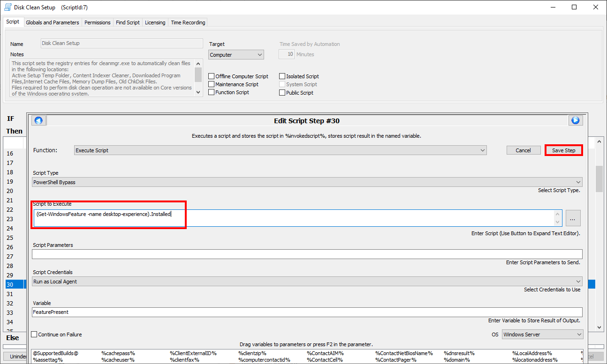
Task: Click the Save Step button
Action: coord(563,150)
